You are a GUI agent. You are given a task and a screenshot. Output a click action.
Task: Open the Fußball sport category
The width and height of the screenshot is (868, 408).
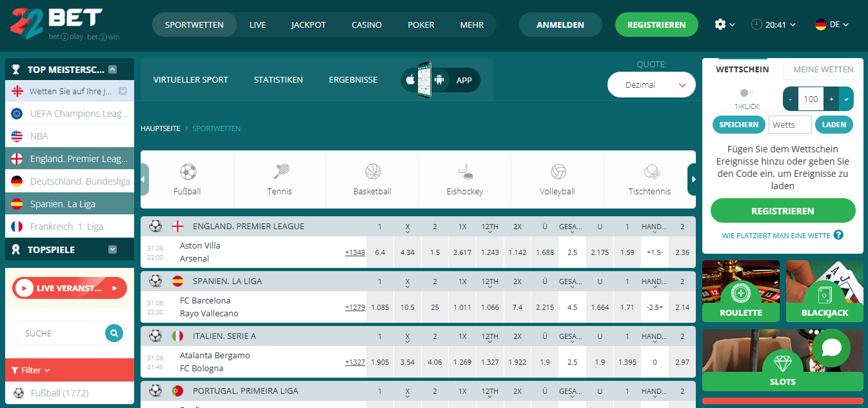point(187,179)
